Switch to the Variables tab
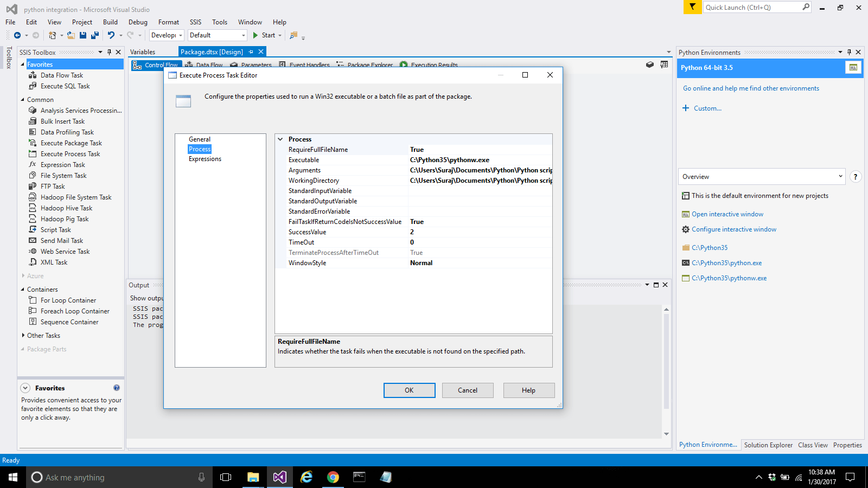Screen dimensions: 868x488 pos(143,52)
